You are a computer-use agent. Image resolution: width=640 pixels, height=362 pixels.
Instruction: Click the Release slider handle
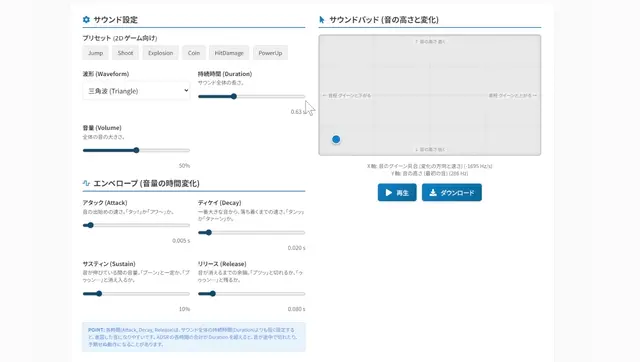point(213,293)
